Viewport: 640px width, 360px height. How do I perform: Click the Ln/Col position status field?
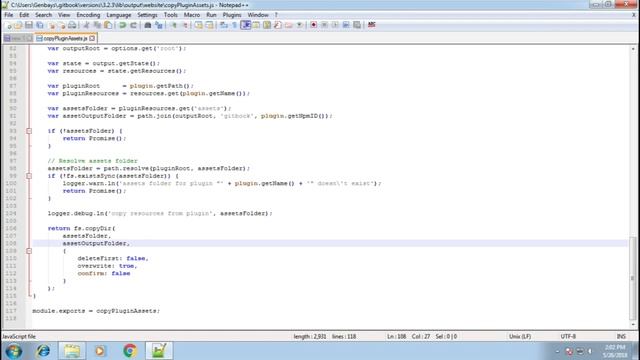point(422,337)
